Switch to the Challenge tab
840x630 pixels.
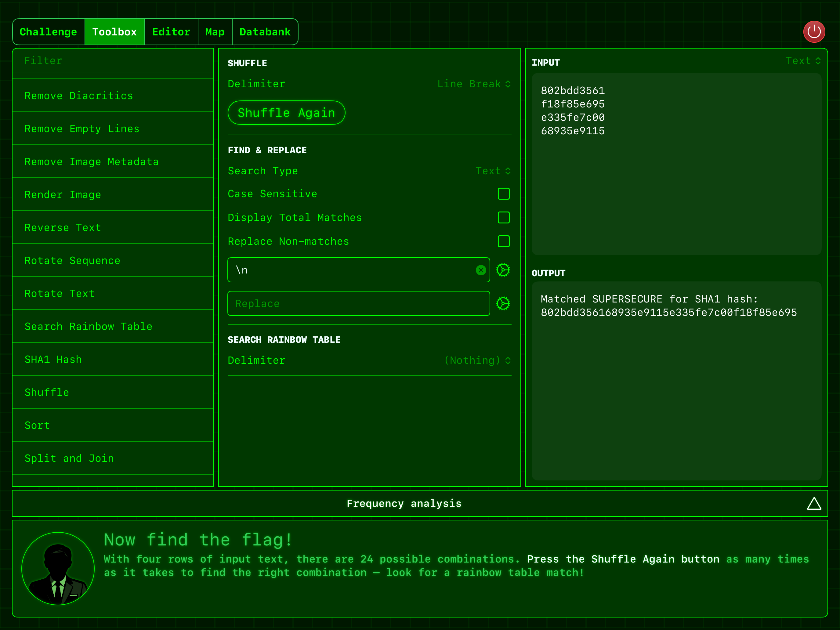point(48,31)
